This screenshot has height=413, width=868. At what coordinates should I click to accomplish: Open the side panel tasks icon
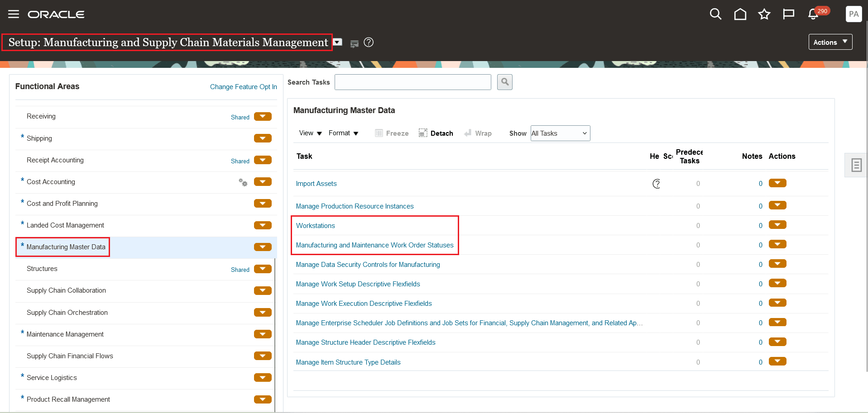tap(856, 165)
